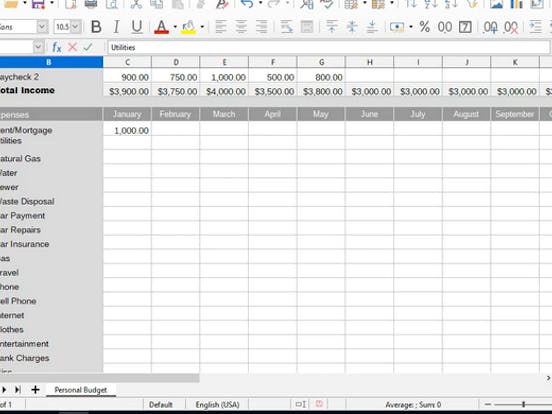This screenshot has height=414, width=552.
Task: Go to the last sheet with the arrow button
Action: click(x=18, y=390)
